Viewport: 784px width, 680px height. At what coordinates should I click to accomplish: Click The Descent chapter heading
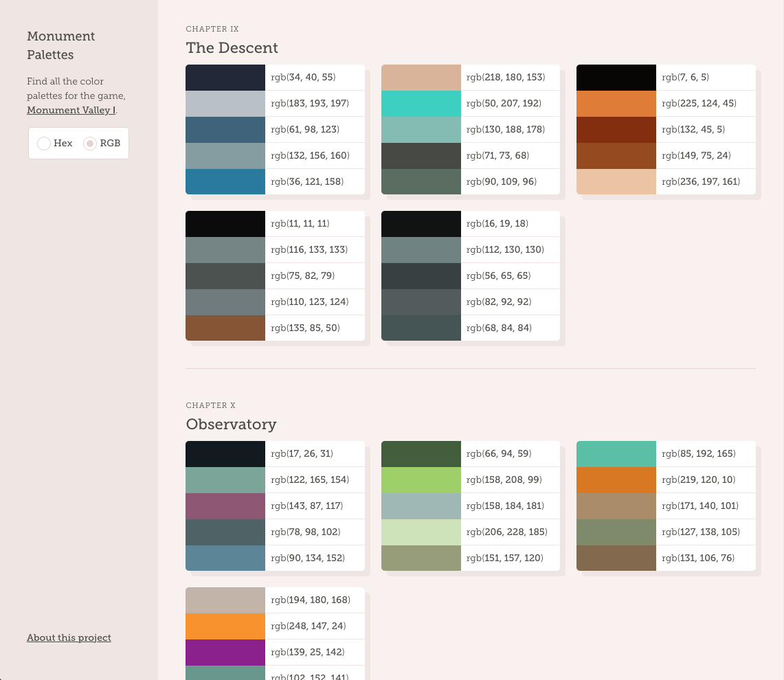[x=232, y=48]
